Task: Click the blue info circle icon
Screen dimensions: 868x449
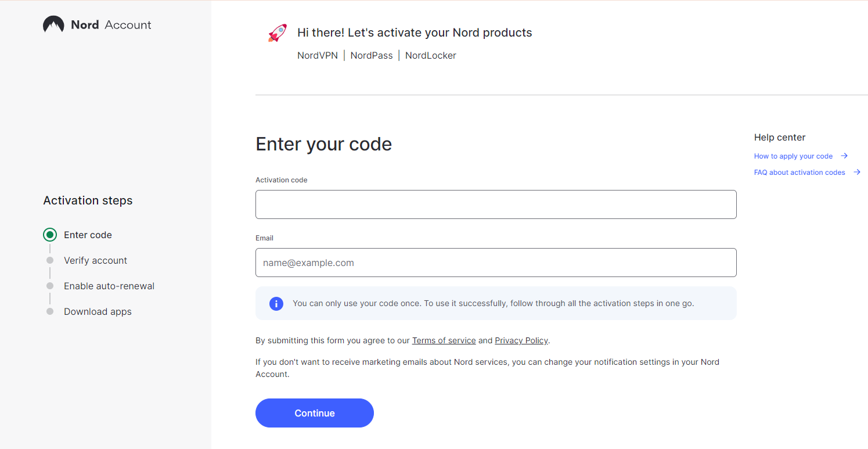Action: [x=276, y=303]
